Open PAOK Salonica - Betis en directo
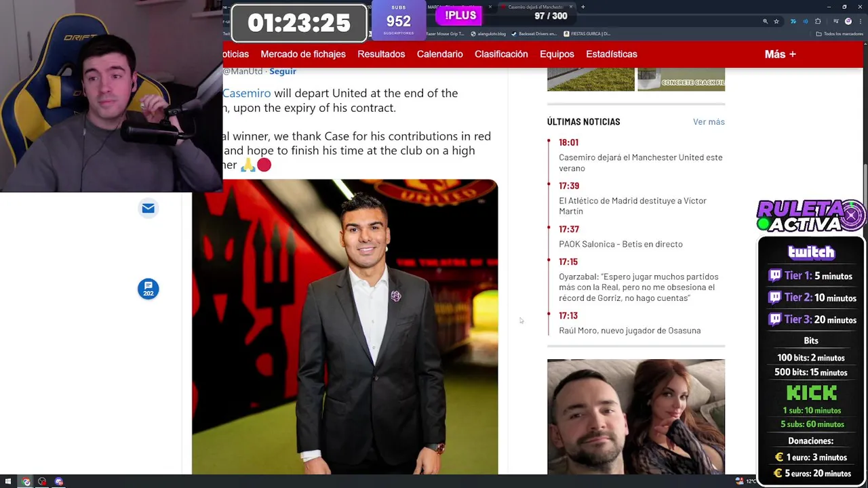The width and height of the screenshot is (868, 488). pyautogui.click(x=620, y=244)
